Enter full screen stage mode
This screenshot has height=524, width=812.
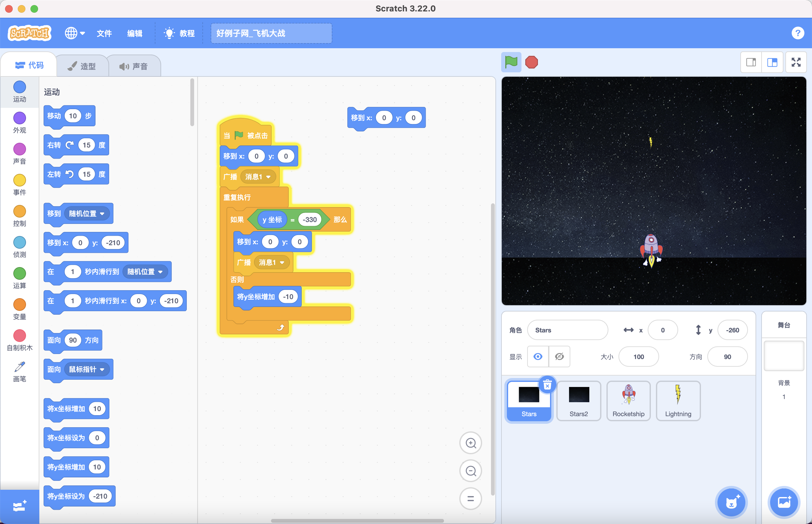point(796,62)
